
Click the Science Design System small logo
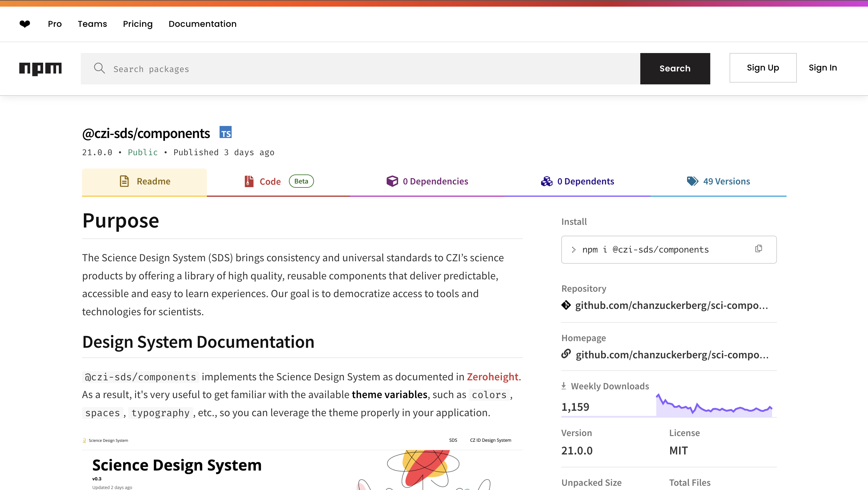pyautogui.click(x=84, y=440)
